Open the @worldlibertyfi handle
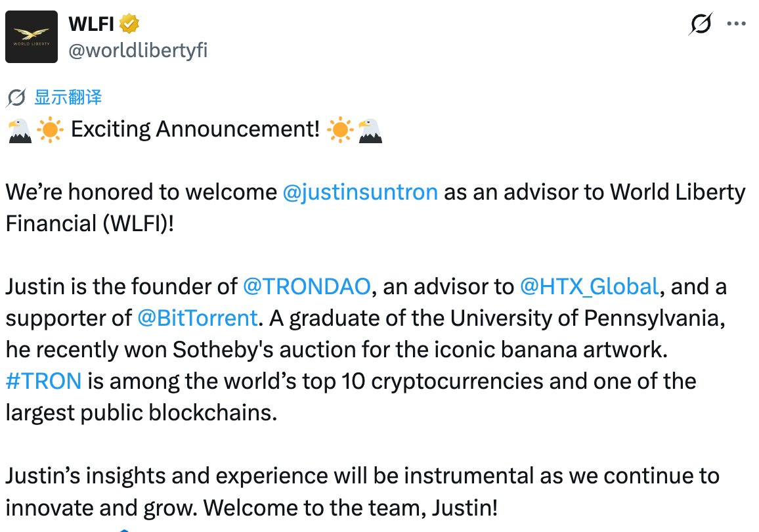 pos(138,51)
